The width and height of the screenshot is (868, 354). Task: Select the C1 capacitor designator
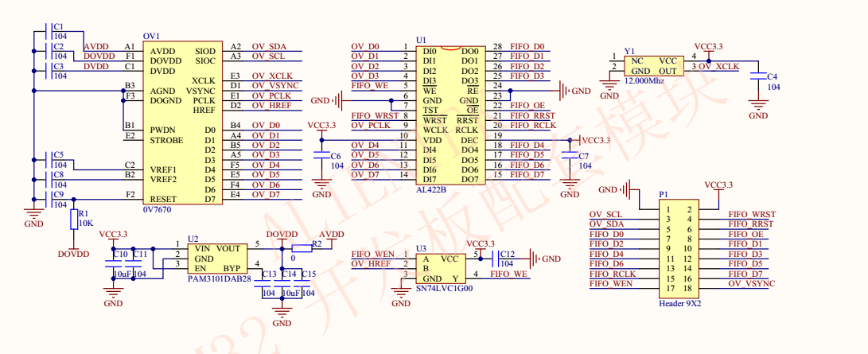pos(58,26)
